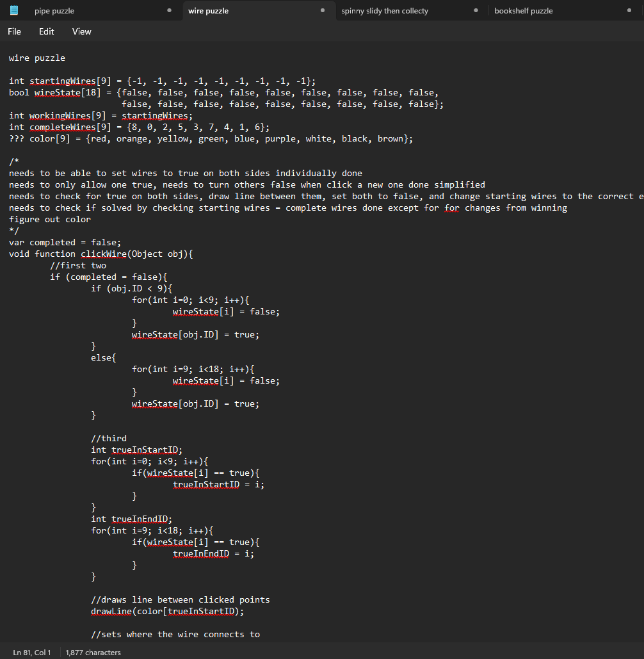Image resolution: width=644 pixels, height=659 pixels.
Task: Click the underlined clickWire function name
Action: [103, 254]
